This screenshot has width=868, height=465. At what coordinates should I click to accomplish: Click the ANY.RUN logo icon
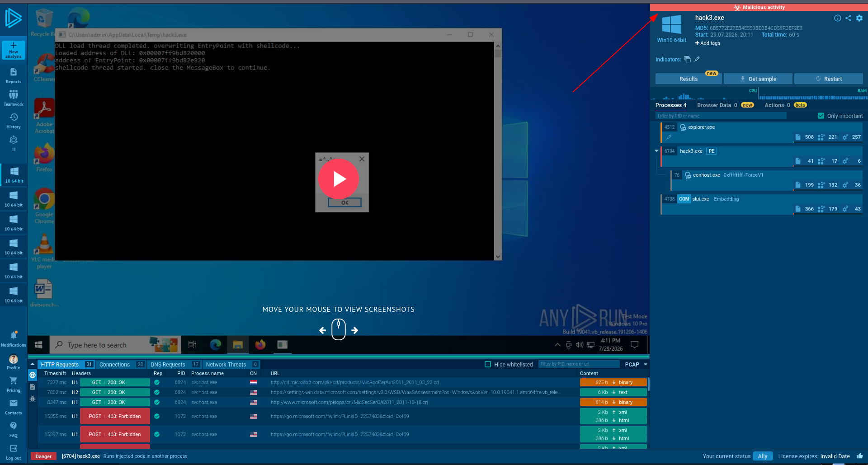point(14,18)
